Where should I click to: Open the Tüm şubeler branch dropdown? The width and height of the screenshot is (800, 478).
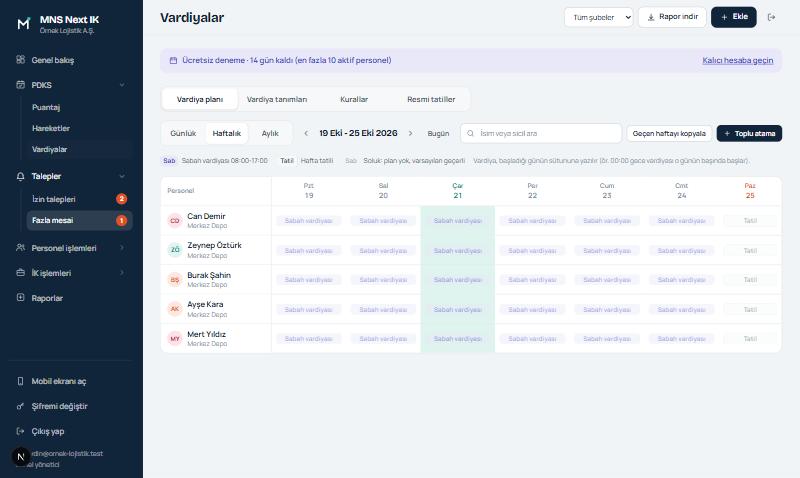click(x=598, y=17)
